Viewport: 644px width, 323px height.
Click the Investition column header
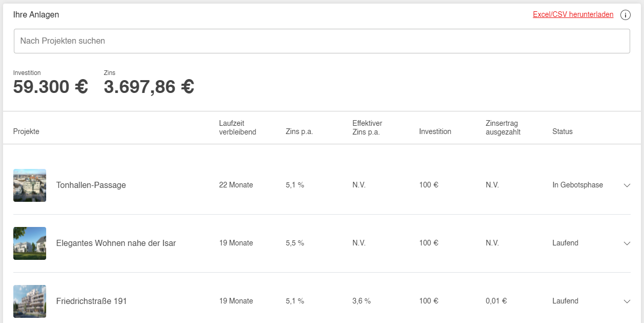435,131
